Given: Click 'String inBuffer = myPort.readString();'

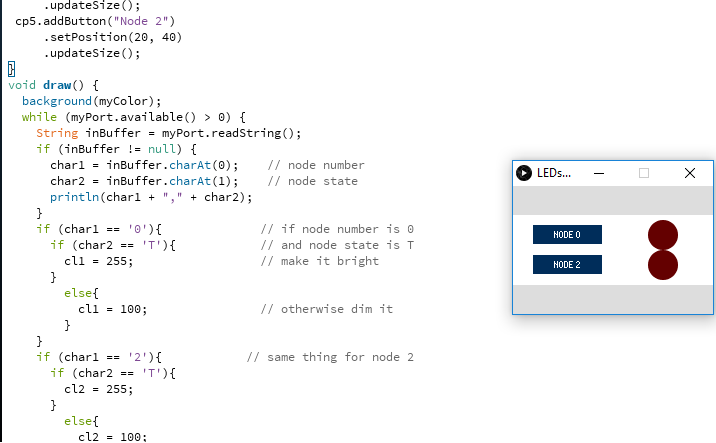Looking at the screenshot, I should [168, 133].
